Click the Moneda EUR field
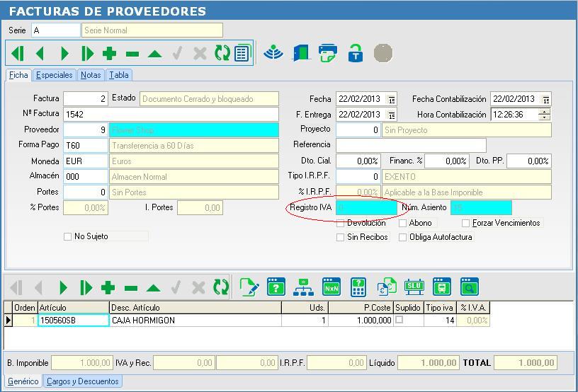Image resolution: width=578 pixels, height=392 pixels. point(86,161)
